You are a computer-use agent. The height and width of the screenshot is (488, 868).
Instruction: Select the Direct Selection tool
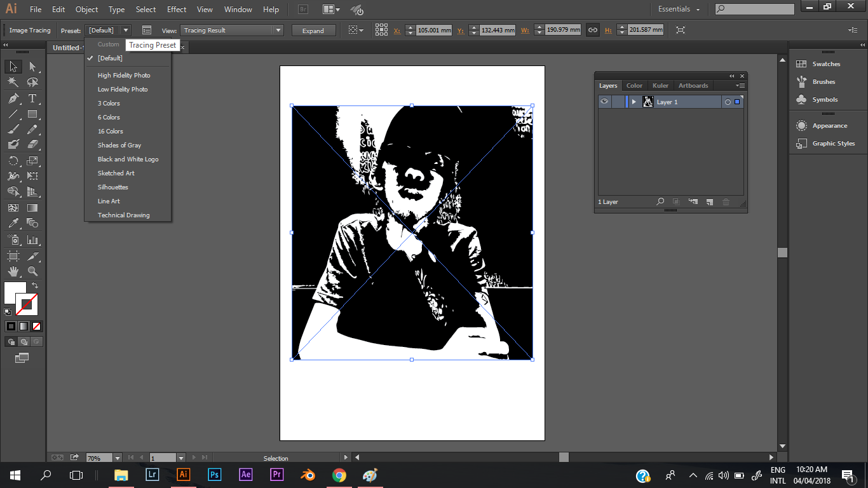click(32, 67)
